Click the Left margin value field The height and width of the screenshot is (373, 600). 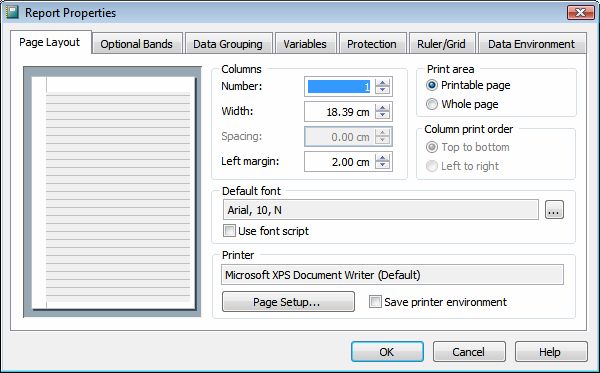click(340, 162)
